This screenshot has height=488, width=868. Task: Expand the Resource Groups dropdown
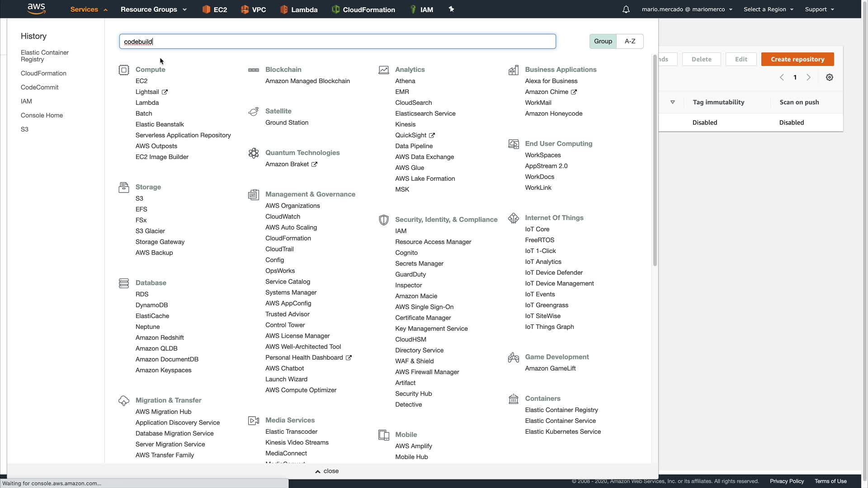pos(154,9)
